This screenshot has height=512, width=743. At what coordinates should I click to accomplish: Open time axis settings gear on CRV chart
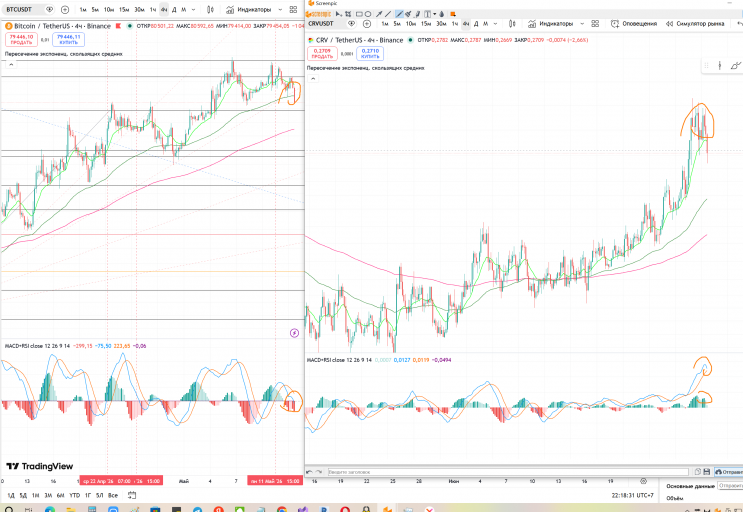(x=643, y=481)
